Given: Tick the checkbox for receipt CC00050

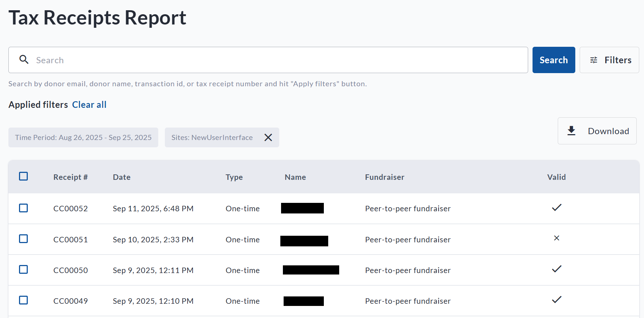Looking at the screenshot, I should click(23, 269).
